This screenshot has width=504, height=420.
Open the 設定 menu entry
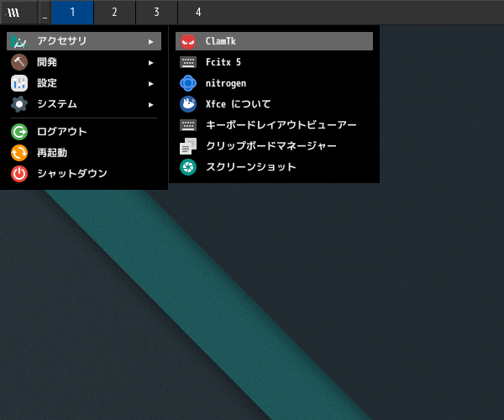[84, 83]
